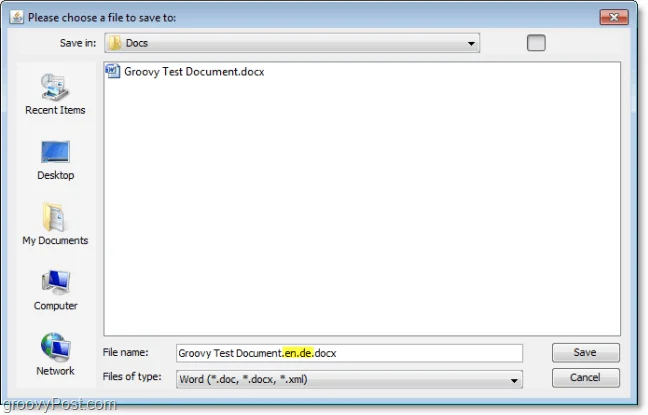
Task: Click empty area of the file list pane
Action: pyautogui.click(x=362, y=207)
